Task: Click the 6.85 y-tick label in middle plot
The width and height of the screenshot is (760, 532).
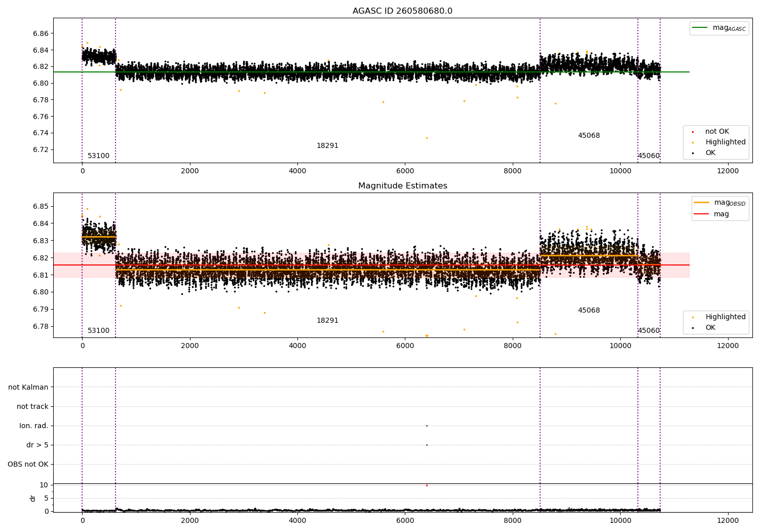Action: coord(41,207)
